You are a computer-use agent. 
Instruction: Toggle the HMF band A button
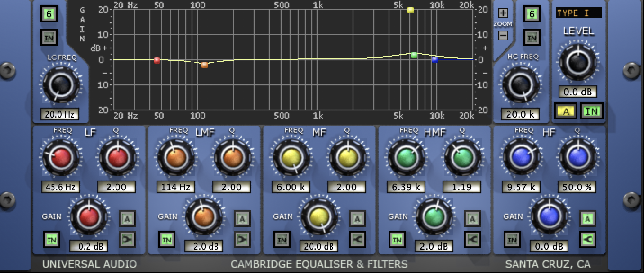click(x=472, y=219)
